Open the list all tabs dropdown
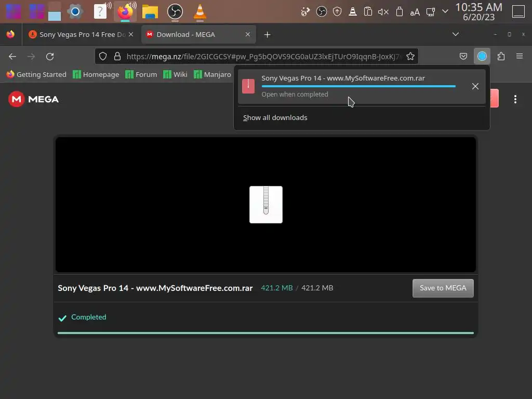The width and height of the screenshot is (532, 399). pyautogui.click(x=456, y=34)
